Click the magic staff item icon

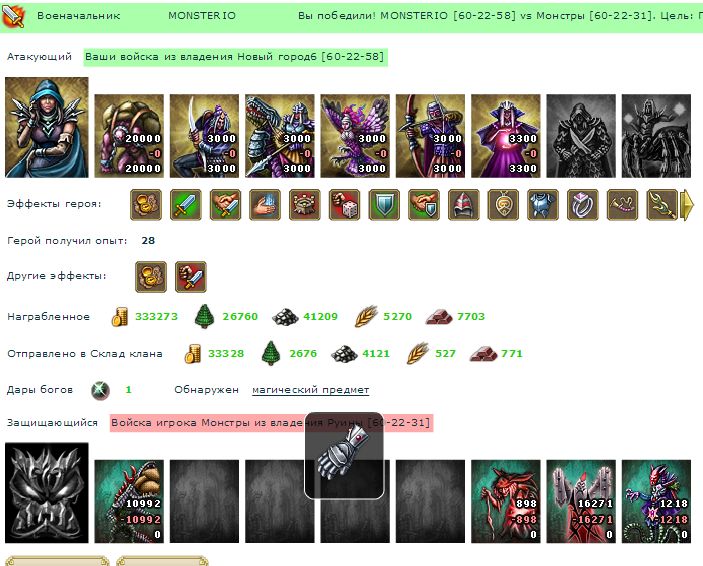662,205
